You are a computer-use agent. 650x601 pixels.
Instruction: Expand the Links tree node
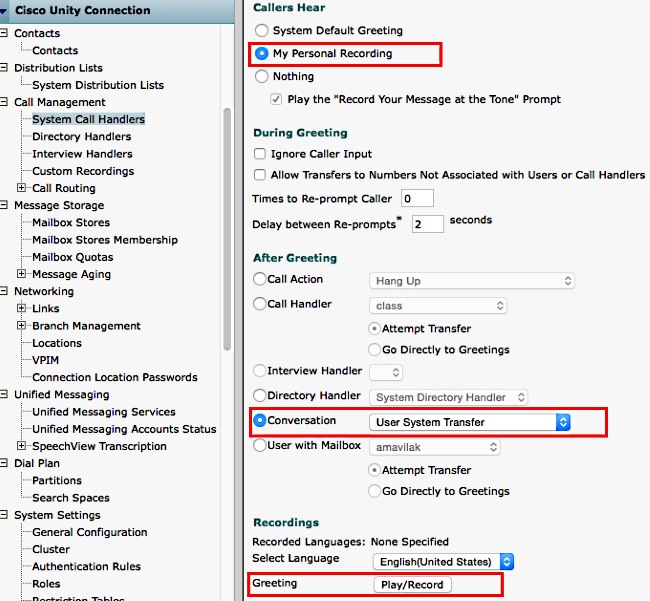pyautogui.click(x=22, y=309)
